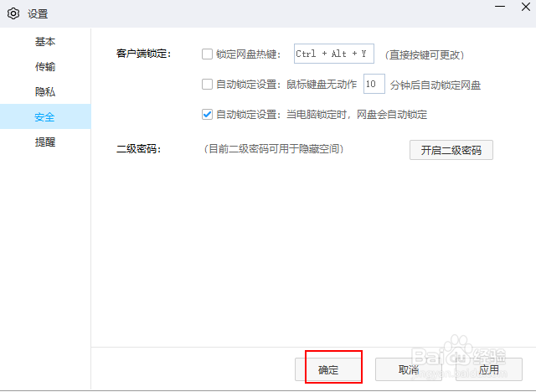
Task: Enable the 锁定网盘热键 checkbox
Action: coord(207,54)
